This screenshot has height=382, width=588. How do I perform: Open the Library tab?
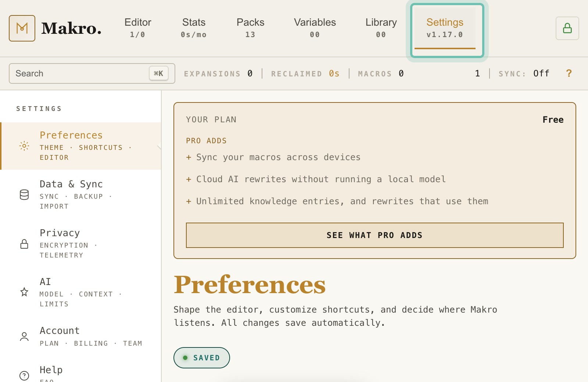pos(381,28)
